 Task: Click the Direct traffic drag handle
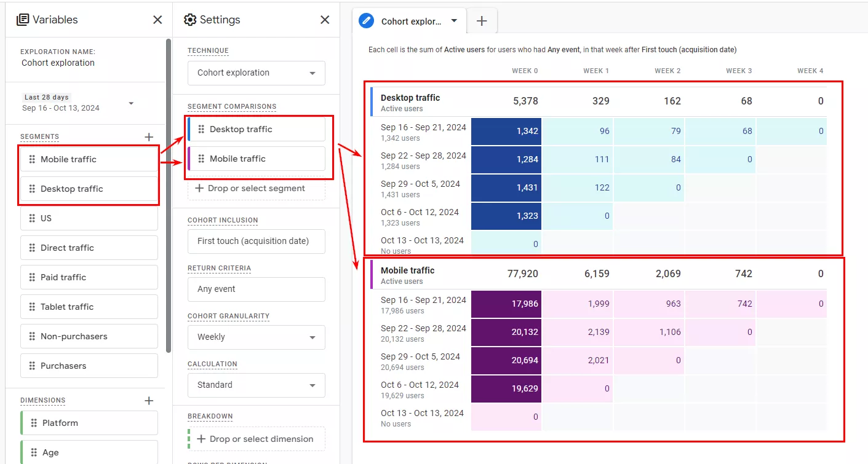coord(32,248)
